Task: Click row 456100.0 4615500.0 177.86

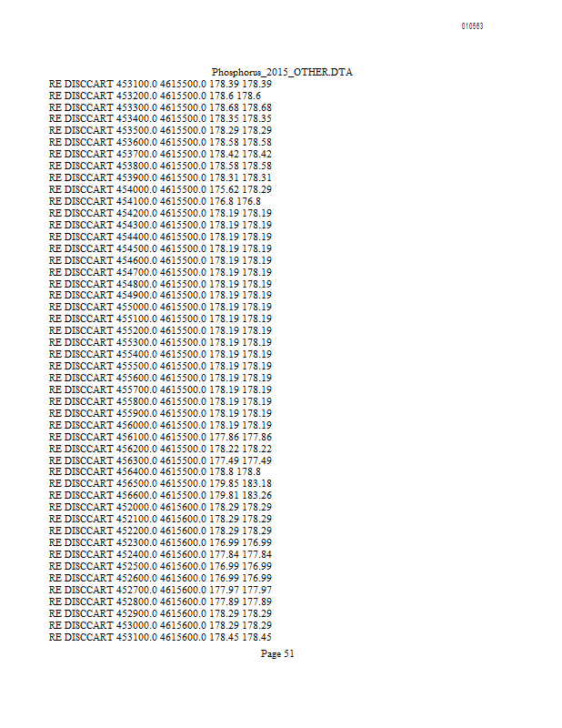Action: click(160, 437)
